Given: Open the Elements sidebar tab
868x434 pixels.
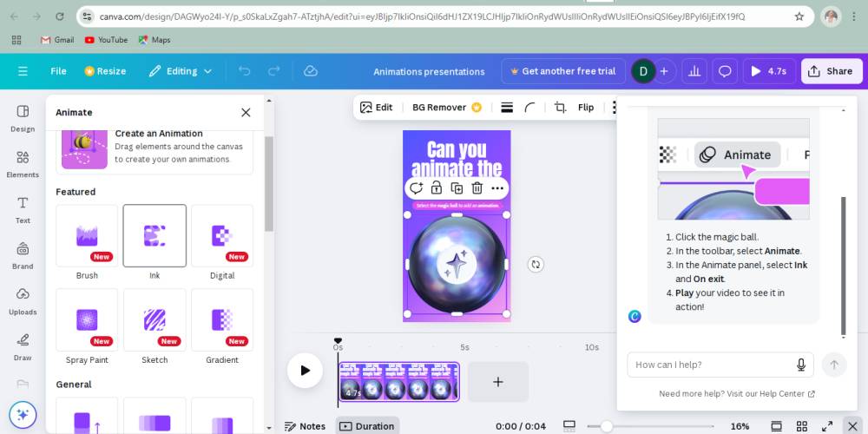Looking at the screenshot, I should pos(23,164).
